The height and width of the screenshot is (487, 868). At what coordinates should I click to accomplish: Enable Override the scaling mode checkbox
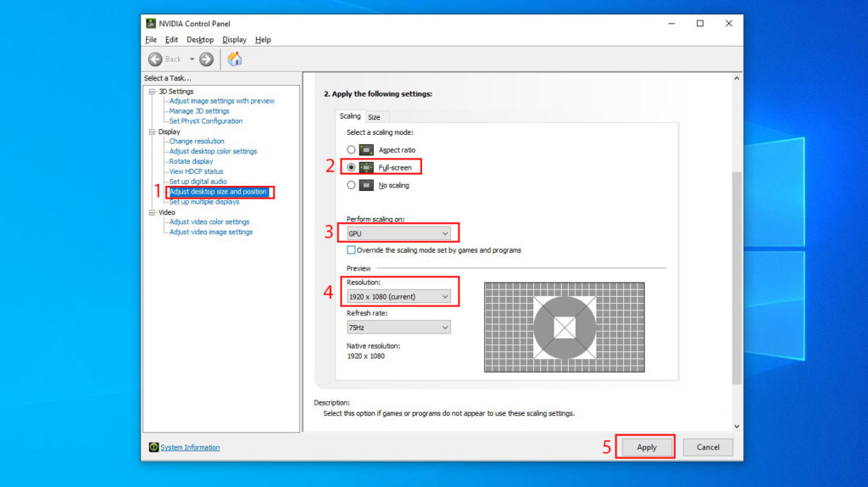coord(351,250)
